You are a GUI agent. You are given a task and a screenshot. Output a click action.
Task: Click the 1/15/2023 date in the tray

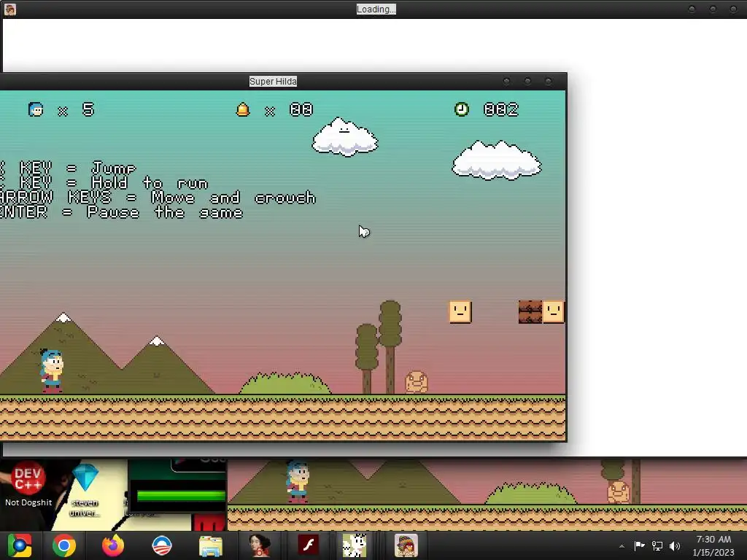[x=713, y=553]
